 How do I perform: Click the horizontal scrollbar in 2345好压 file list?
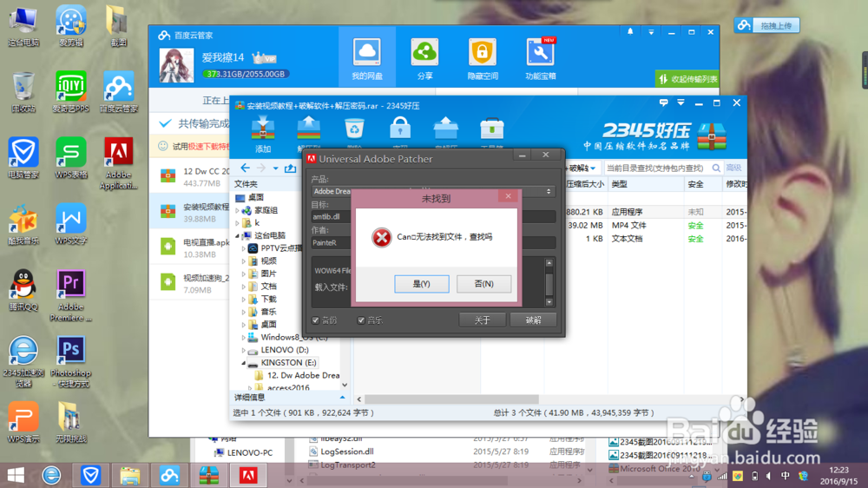[451, 399]
